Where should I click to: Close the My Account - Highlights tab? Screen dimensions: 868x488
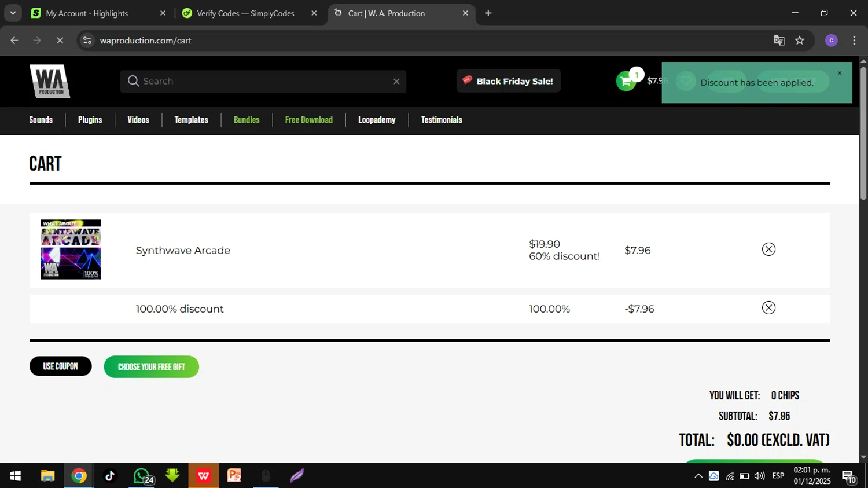coord(163,13)
